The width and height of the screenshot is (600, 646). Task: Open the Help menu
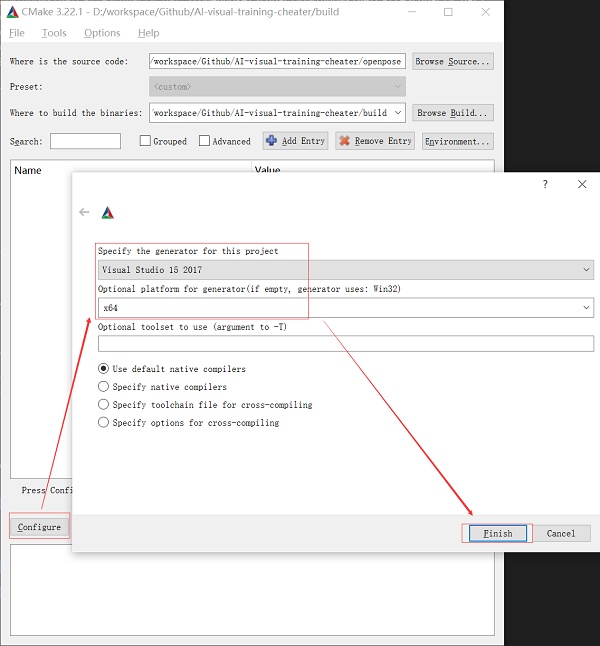tap(149, 33)
